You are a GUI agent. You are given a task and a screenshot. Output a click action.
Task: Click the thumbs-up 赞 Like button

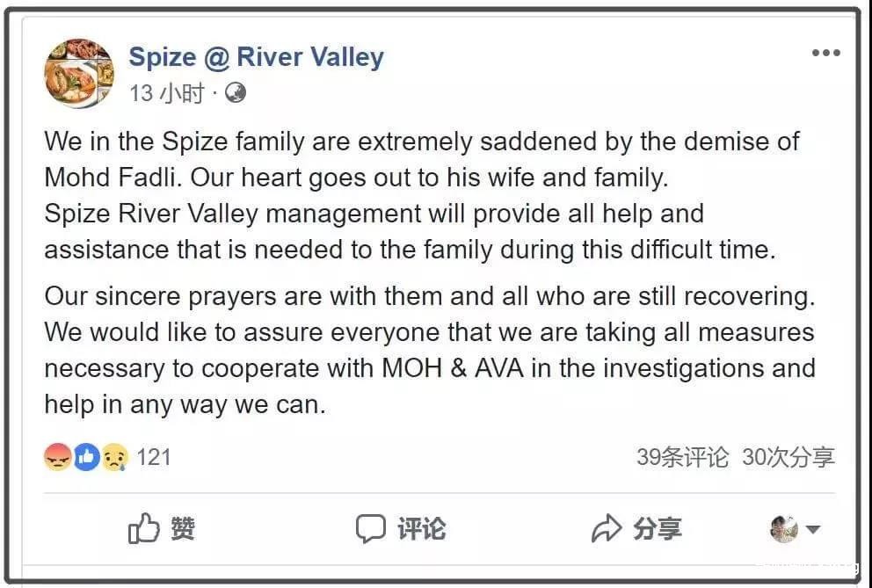point(162,528)
